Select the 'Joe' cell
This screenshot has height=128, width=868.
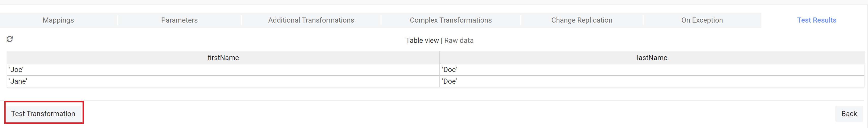(223, 69)
